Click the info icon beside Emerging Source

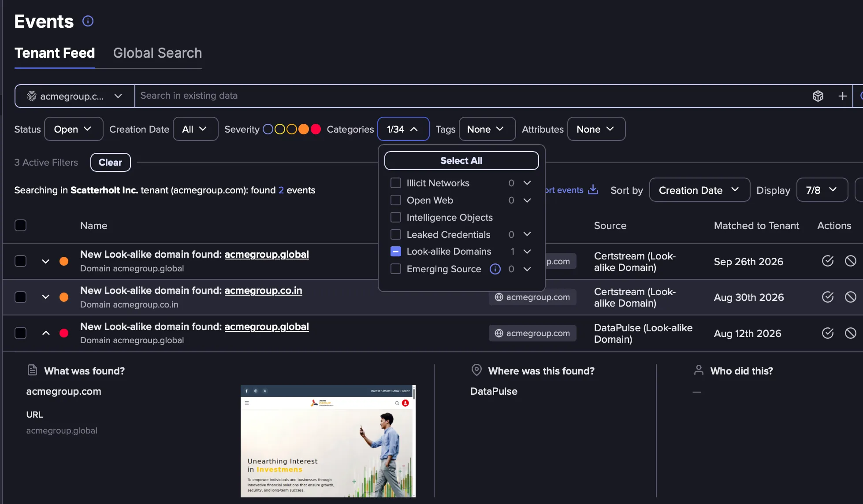[495, 269]
